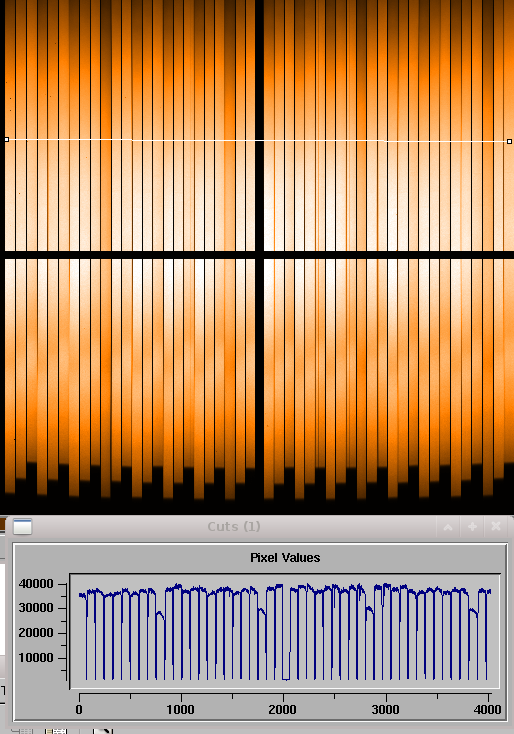Click the 40000 y-axis label

[x=36, y=584]
